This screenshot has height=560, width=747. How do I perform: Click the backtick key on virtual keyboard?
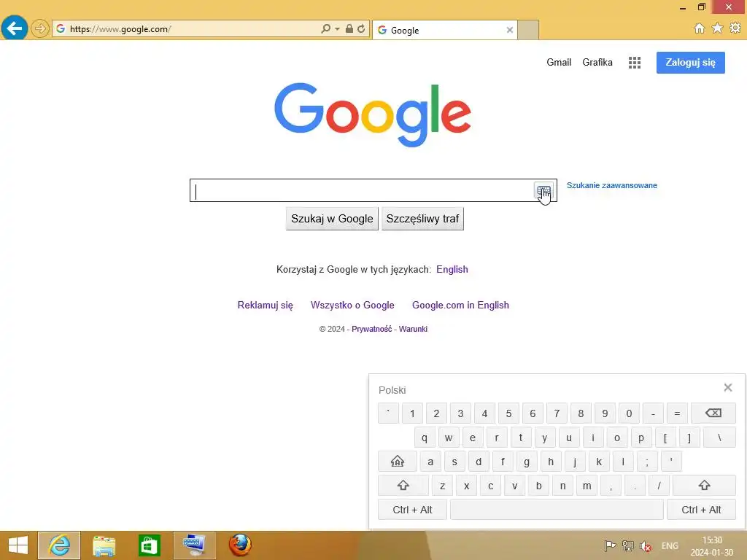pyautogui.click(x=388, y=413)
